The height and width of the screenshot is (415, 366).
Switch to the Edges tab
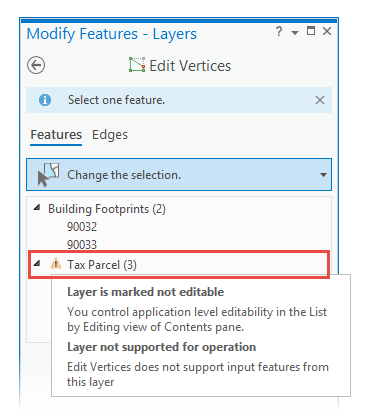[x=110, y=135]
